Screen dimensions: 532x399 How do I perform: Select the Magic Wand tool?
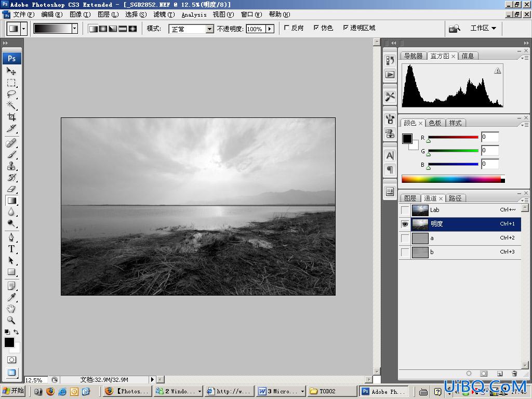coord(11,105)
